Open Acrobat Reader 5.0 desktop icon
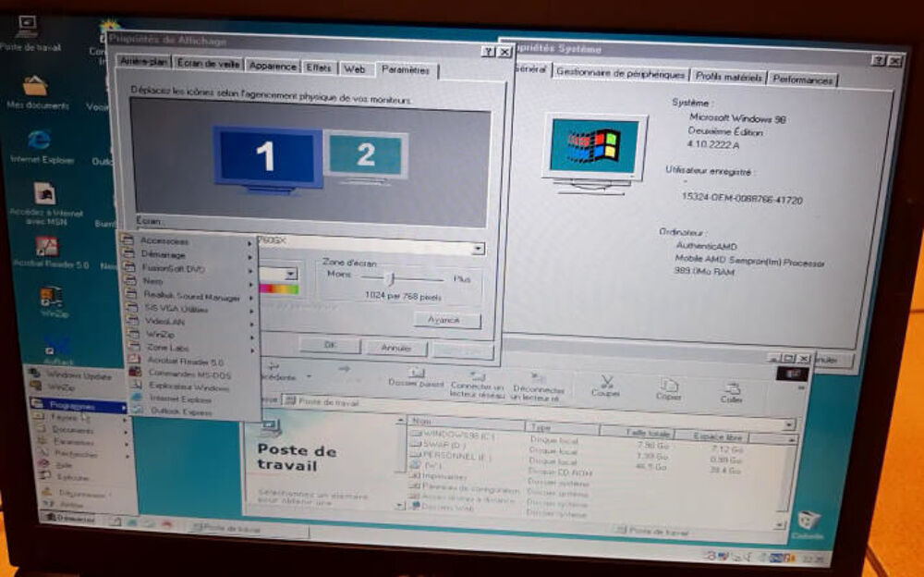Image resolution: width=924 pixels, height=577 pixels. pyautogui.click(x=48, y=252)
